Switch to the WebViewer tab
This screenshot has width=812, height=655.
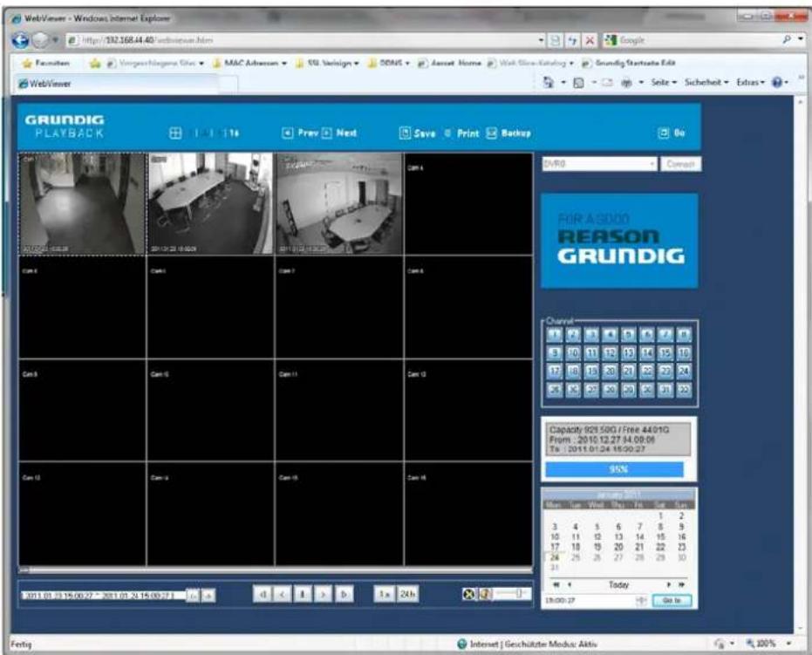118,84
